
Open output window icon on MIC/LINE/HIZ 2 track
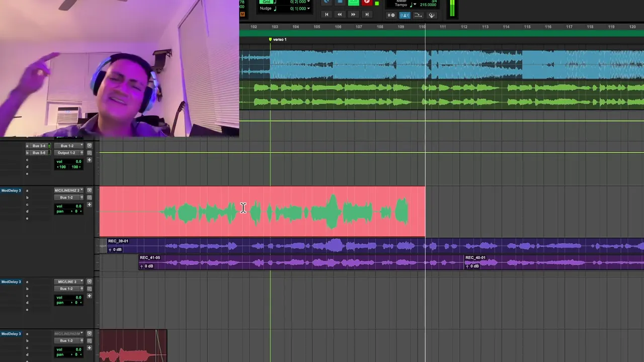[x=82, y=198]
